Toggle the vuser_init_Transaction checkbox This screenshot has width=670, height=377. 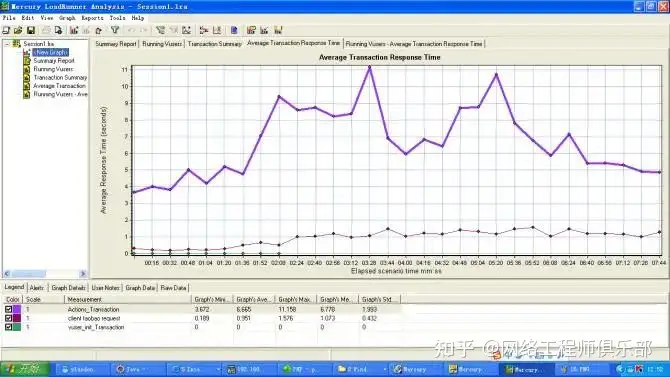click(8, 327)
